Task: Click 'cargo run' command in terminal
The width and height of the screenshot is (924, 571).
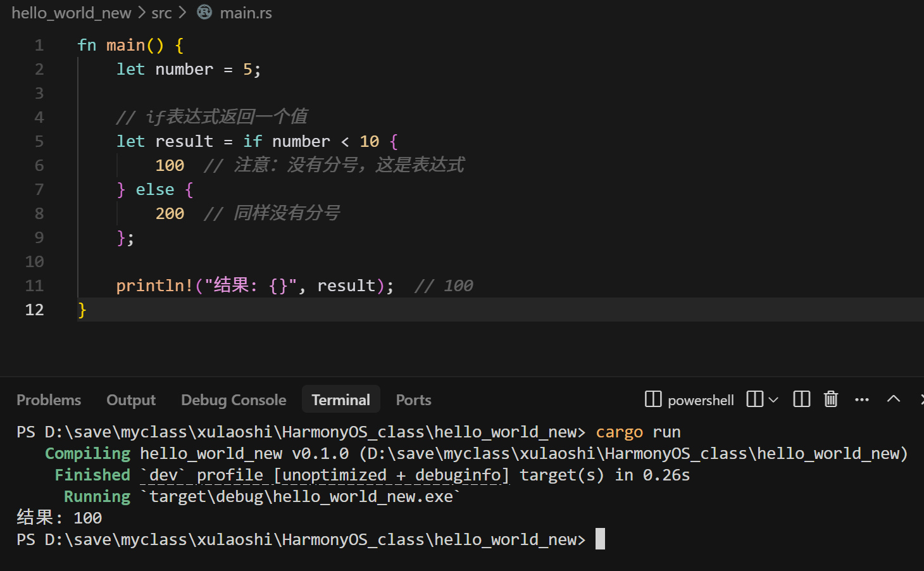Action: [x=638, y=432]
